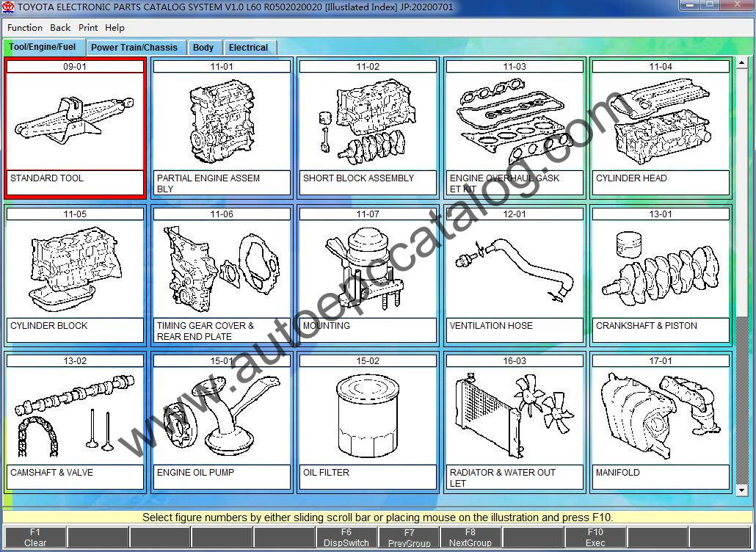The width and height of the screenshot is (756, 552).
Task: Switch to the Tool/Engine/Fuel tab
Action: coord(43,47)
